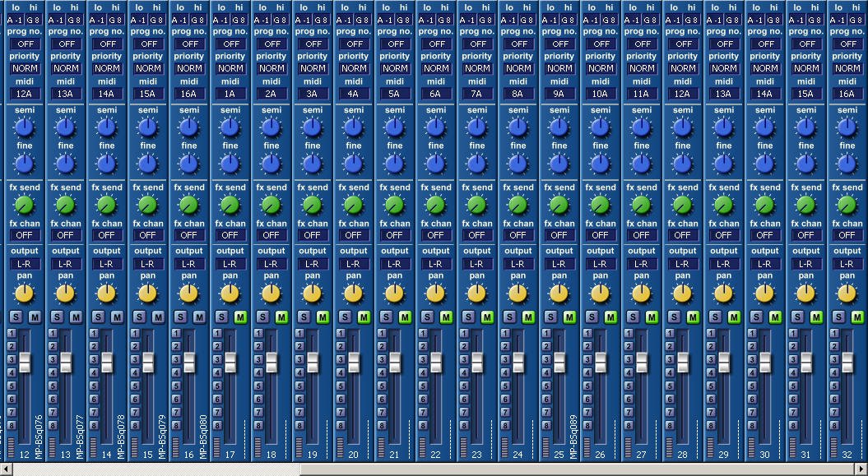Open the prog no. OFF field on channel 31
The image size is (868, 476).
pyautogui.click(x=806, y=44)
